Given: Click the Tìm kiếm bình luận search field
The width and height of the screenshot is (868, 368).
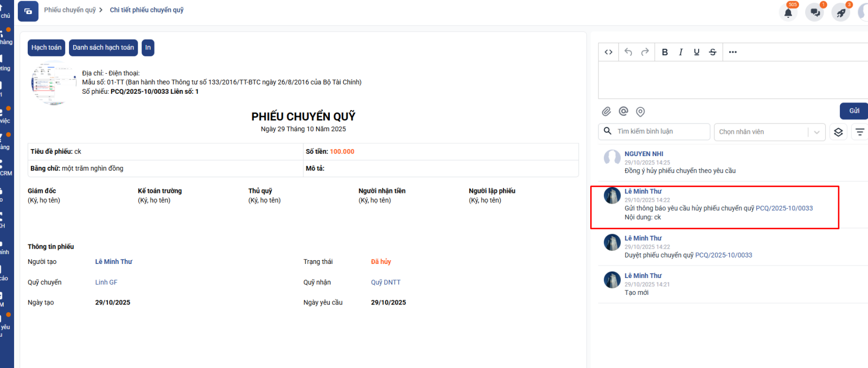Looking at the screenshot, I should pos(661,132).
